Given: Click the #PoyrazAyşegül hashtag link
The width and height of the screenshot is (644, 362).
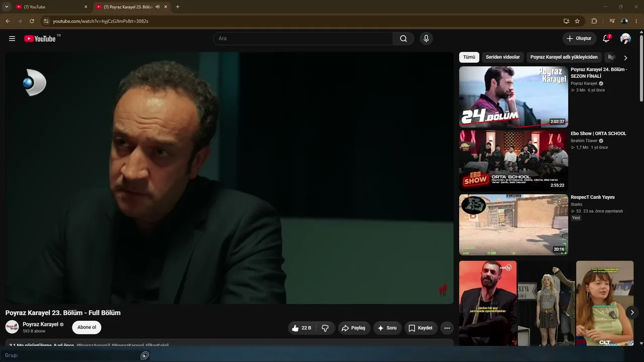Looking at the screenshot, I should [x=93, y=345].
